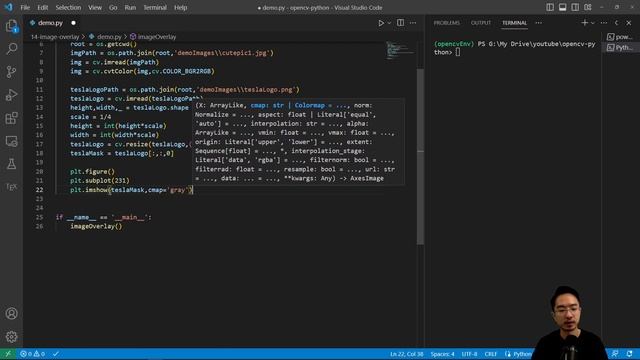Toggle the primary side bar layout icon

550,7
